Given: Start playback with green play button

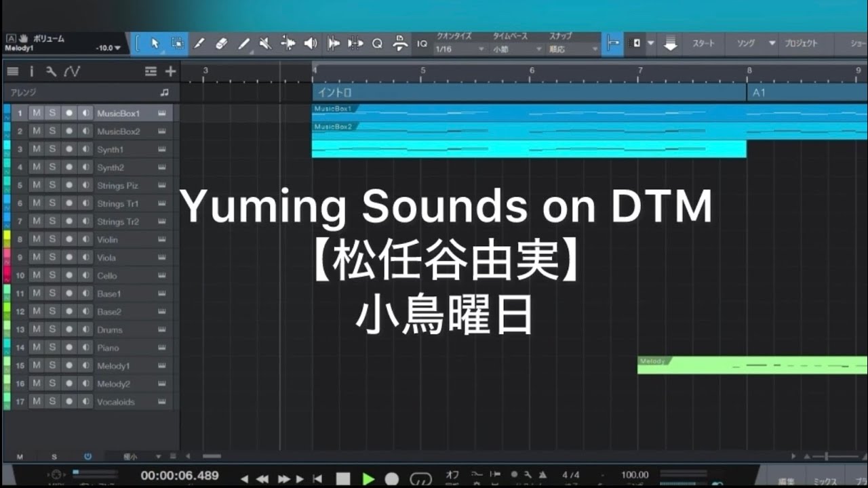Looking at the screenshot, I should 368,479.
